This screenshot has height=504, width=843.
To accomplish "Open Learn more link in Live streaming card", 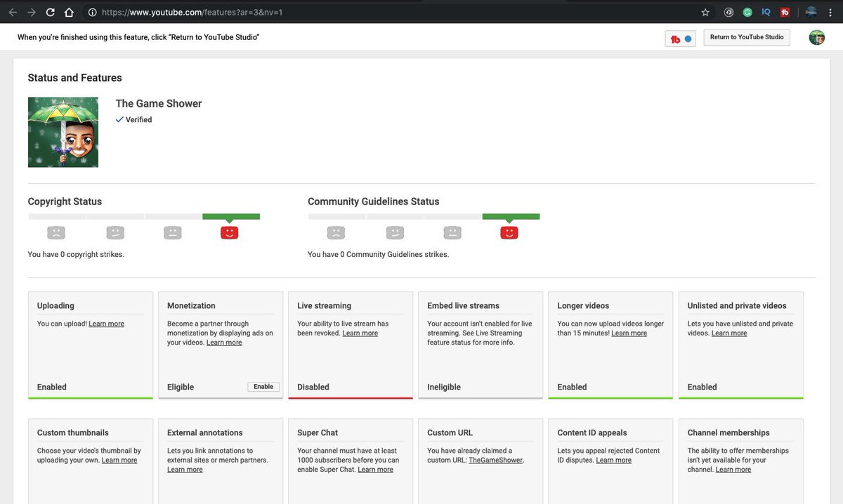I will [360, 333].
